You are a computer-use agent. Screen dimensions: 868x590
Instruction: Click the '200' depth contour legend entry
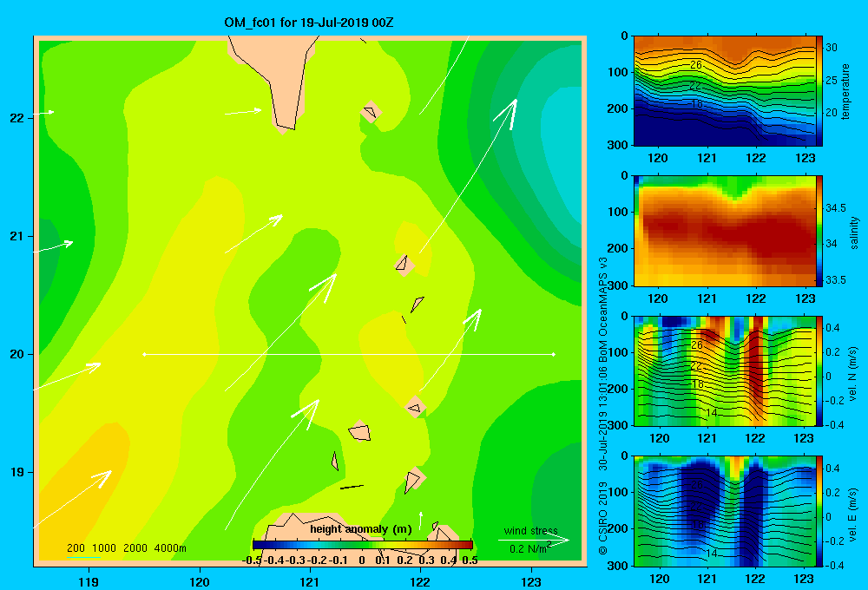[76, 548]
